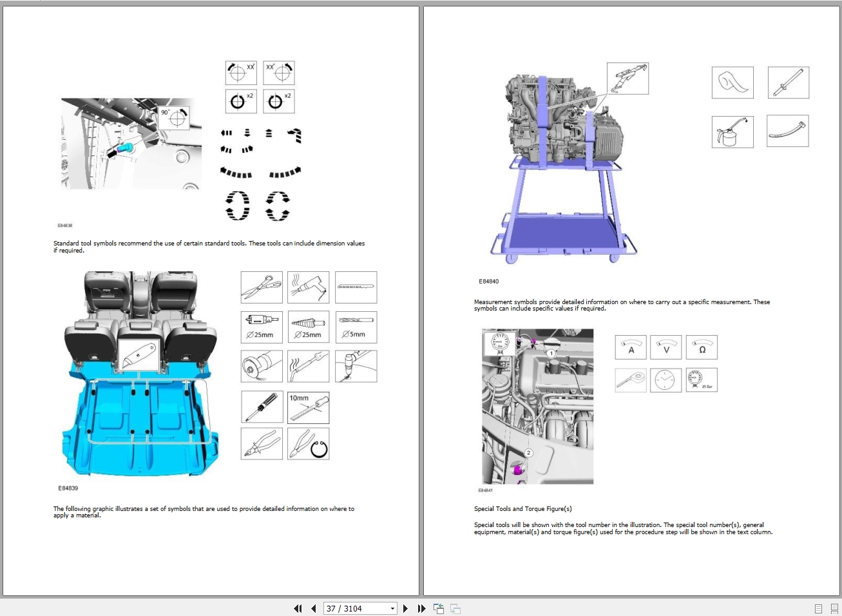This screenshot has height=616, width=842.
Task: Click the 25 Bar pressure gauge symbol
Action: [x=702, y=380]
